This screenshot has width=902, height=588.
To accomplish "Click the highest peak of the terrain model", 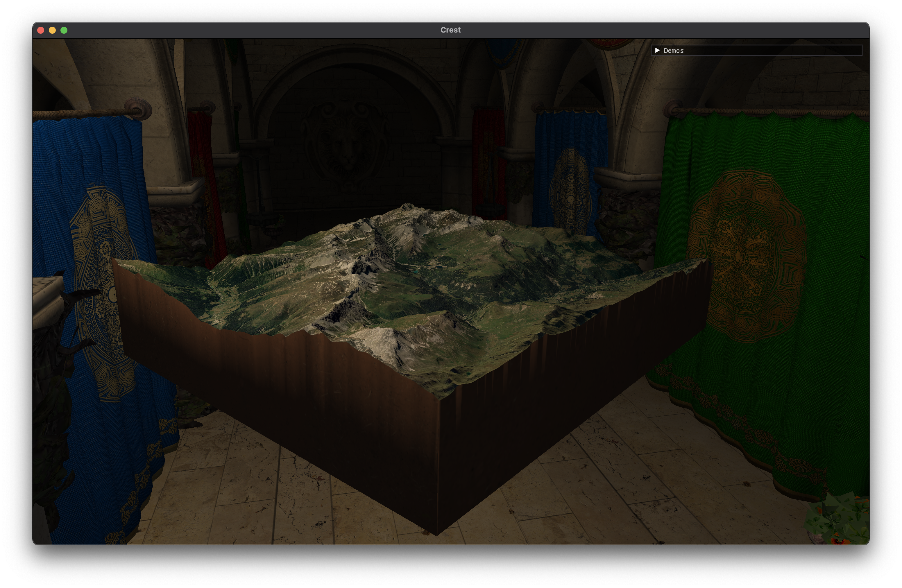I will [407, 207].
